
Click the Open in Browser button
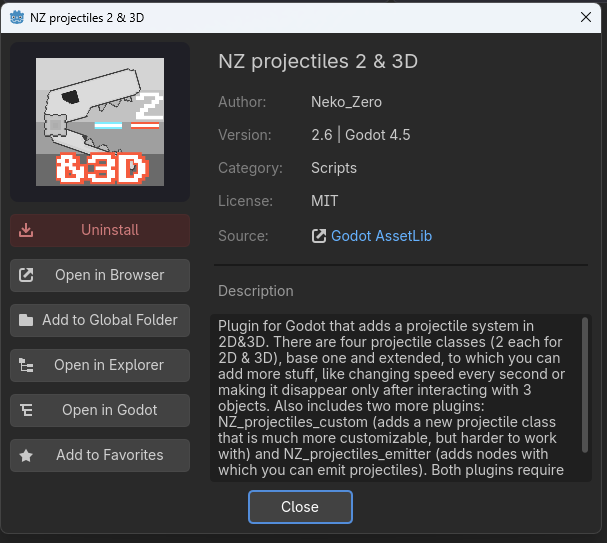click(100, 275)
